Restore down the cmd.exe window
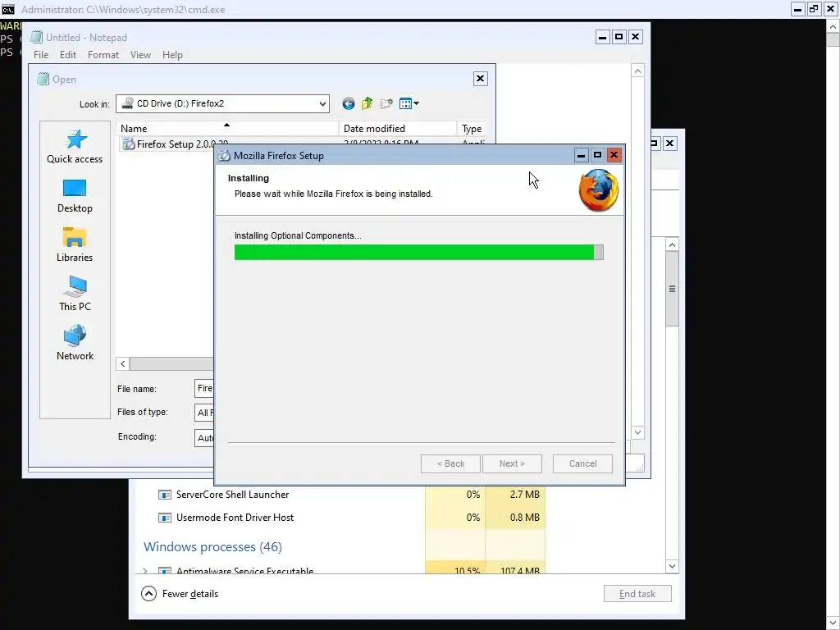 [815, 9]
